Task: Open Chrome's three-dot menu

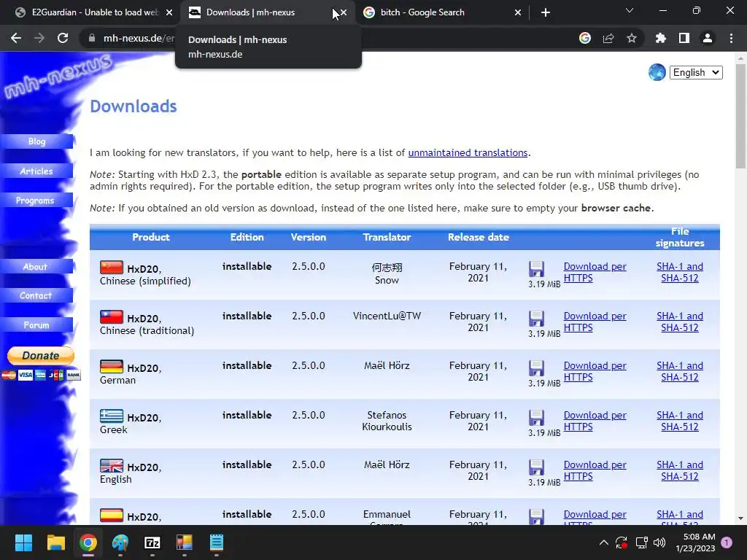Action: (731, 38)
